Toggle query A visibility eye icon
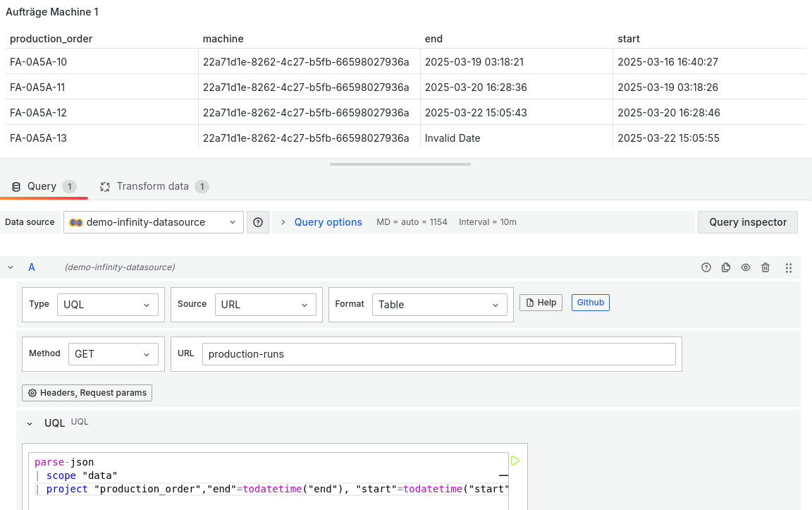Viewport: 812px width, 510px height. [x=746, y=267]
